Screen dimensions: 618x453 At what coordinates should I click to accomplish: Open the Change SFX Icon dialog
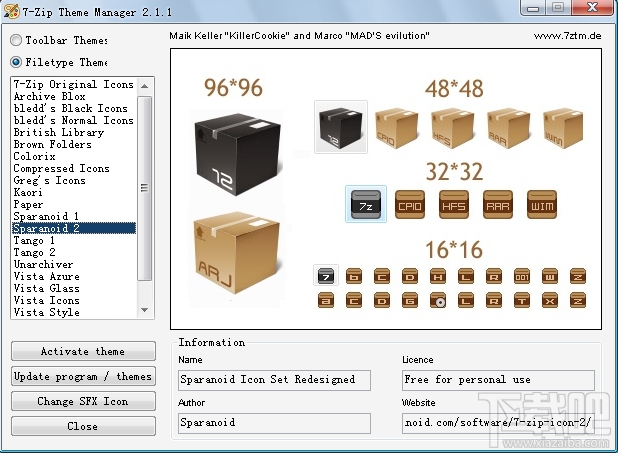(x=83, y=401)
